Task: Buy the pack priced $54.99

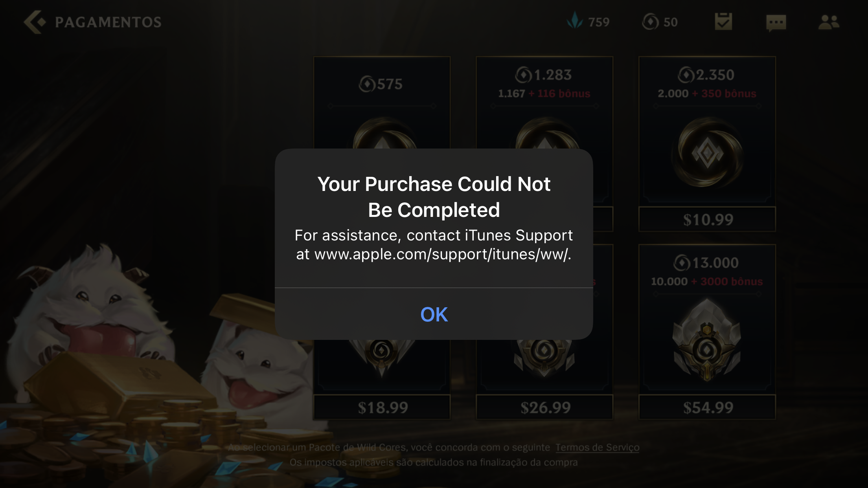Action: tap(707, 407)
